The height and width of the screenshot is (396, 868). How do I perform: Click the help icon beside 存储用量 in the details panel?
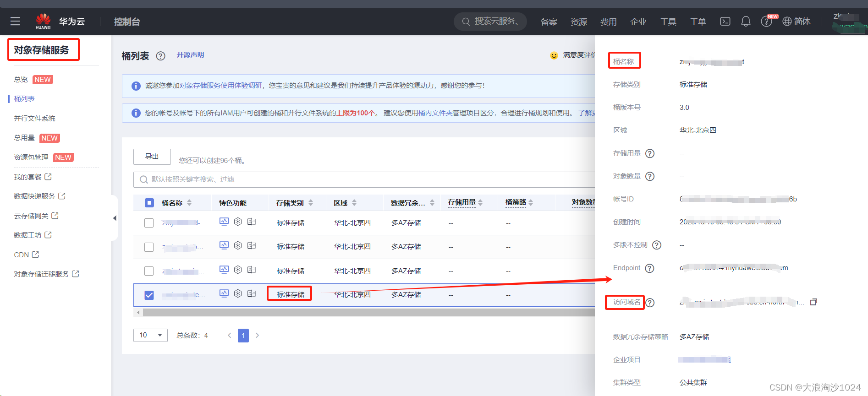650,153
